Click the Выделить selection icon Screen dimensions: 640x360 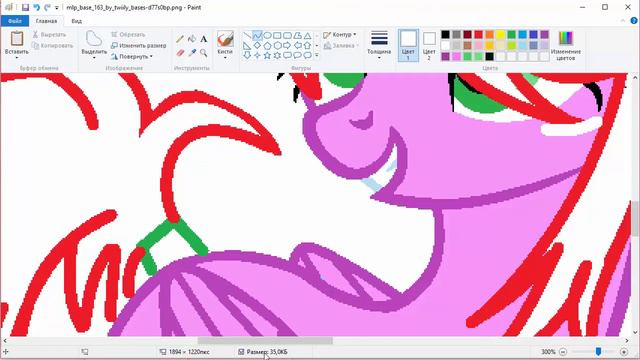click(94, 39)
